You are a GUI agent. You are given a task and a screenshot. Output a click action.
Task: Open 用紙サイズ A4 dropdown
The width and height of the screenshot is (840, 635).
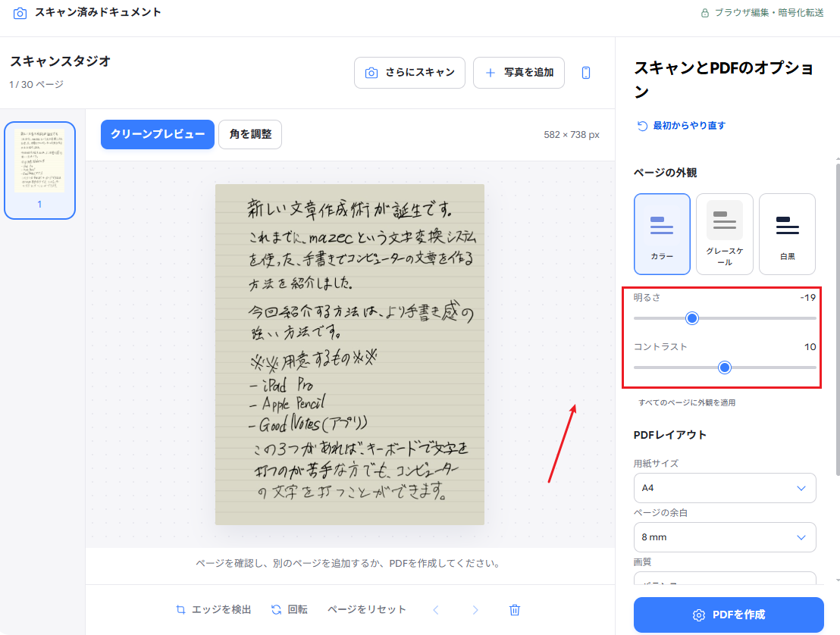pos(724,488)
